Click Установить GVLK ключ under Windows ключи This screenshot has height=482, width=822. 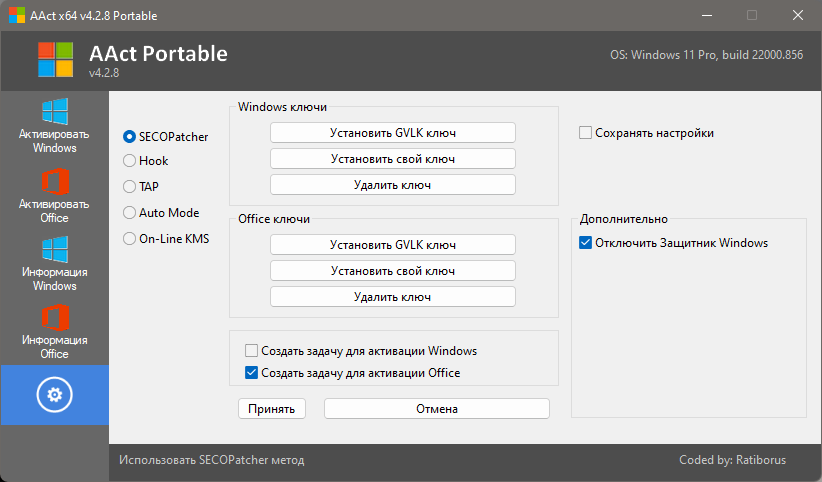pos(393,133)
